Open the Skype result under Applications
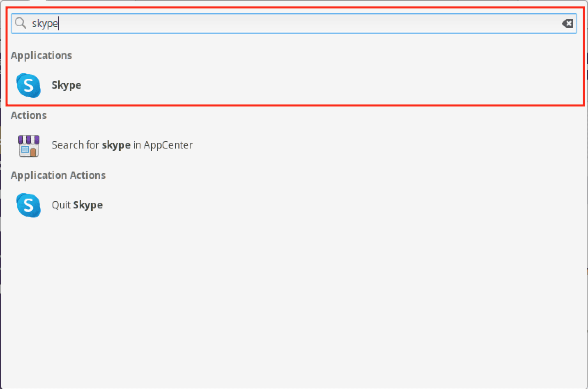 point(66,85)
